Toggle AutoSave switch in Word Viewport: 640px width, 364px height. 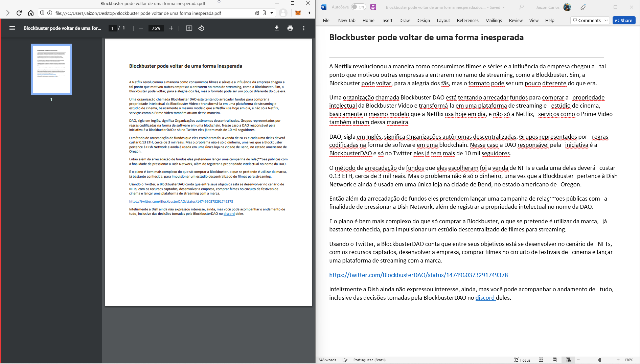pos(359,7)
